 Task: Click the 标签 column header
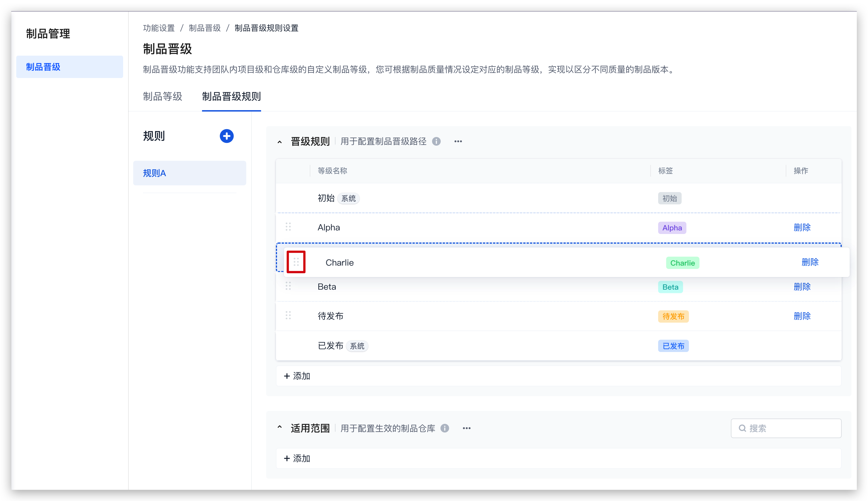(665, 171)
